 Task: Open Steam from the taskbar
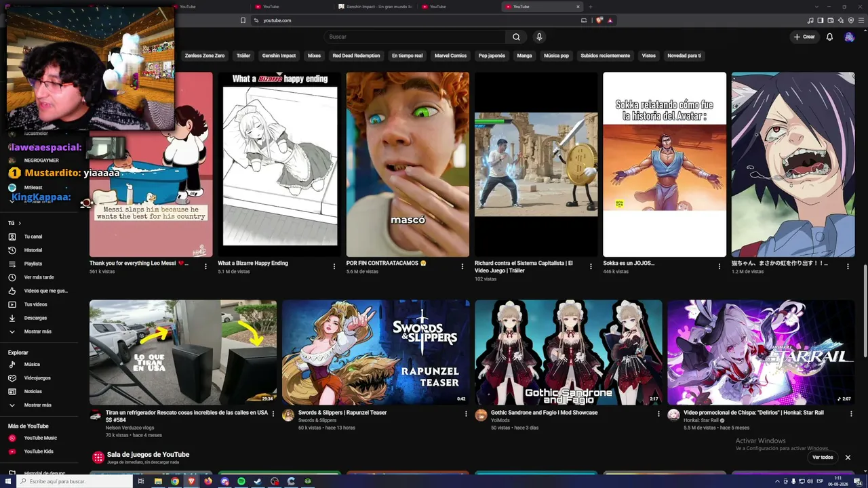(x=258, y=481)
